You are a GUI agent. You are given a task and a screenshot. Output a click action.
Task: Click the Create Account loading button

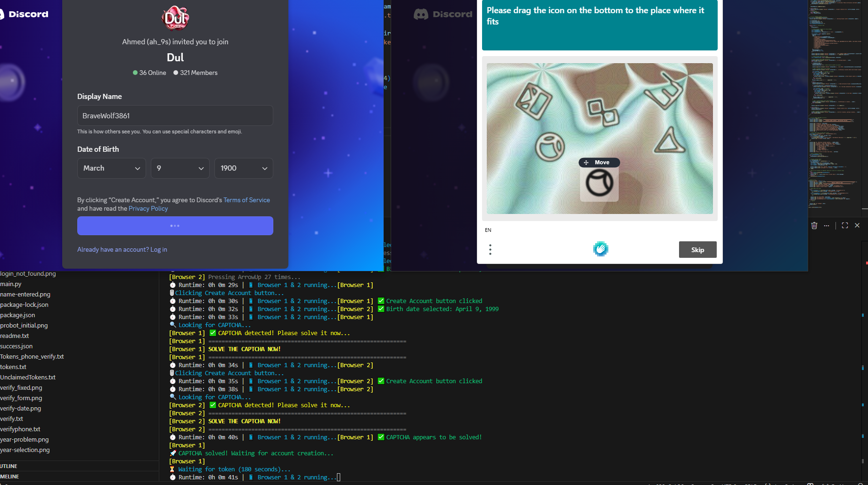[175, 226]
